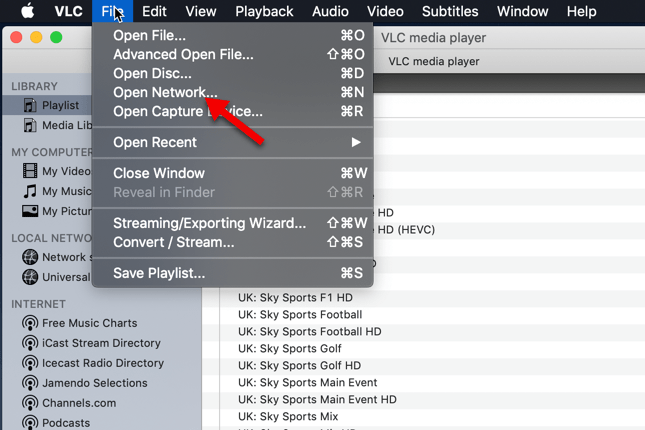Viewport: 645px width, 430px height.
Task: Select UK: Sky Sports Golf HD entry
Action: tap(299, 366)
